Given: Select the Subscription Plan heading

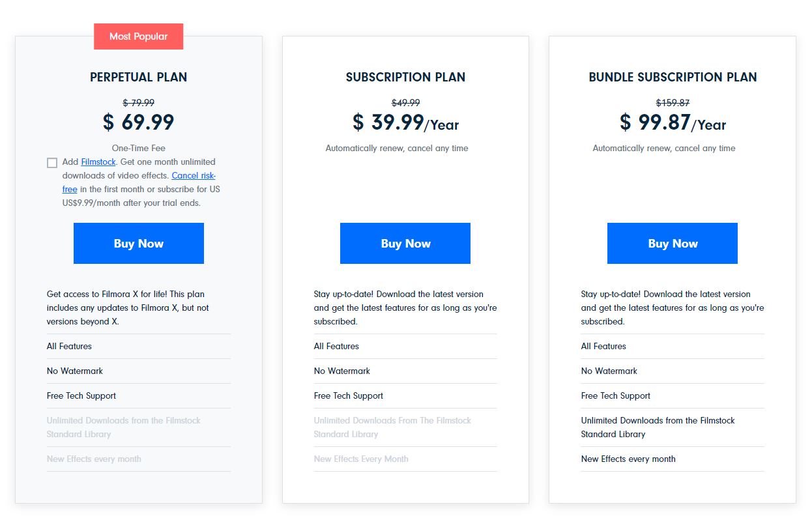Looking at the screenshot, I should 405,77.
